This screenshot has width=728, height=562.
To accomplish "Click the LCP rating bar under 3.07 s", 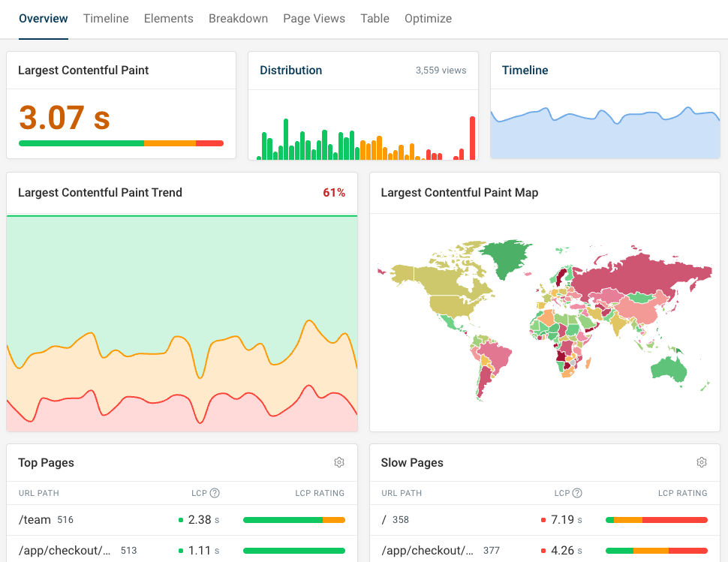I will click(121, 143).
